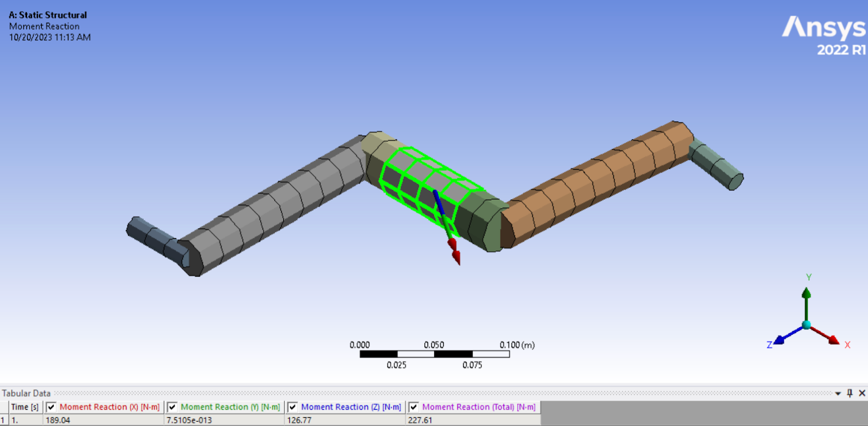This screenshot has width=868, height=426.
Task: Select the Time [s] column header
Action: 25,407
